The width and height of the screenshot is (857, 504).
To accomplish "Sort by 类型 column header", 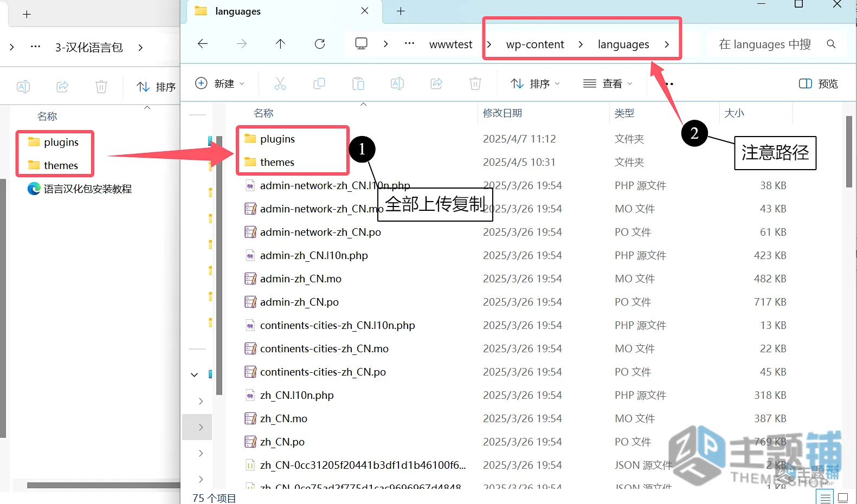I will click(624, 113).
